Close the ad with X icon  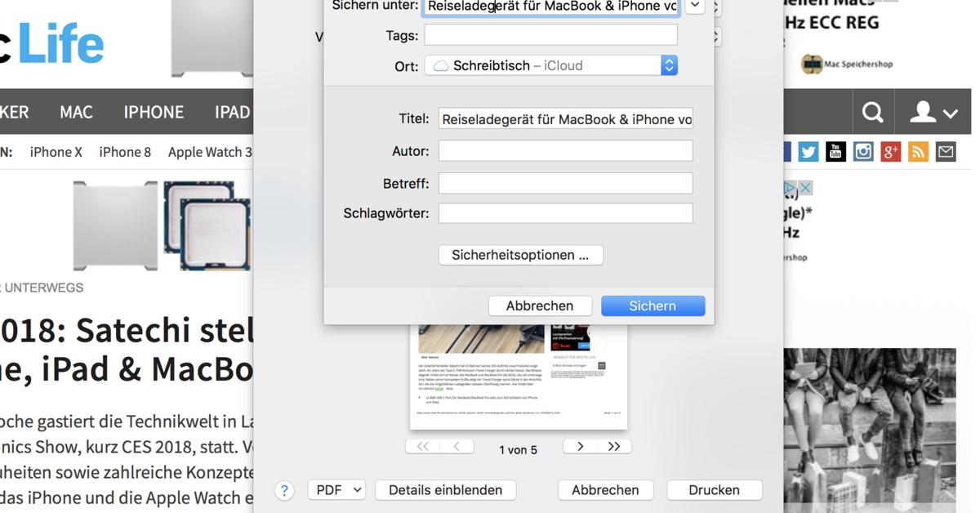pyautogui.click(x=805, y=189)
